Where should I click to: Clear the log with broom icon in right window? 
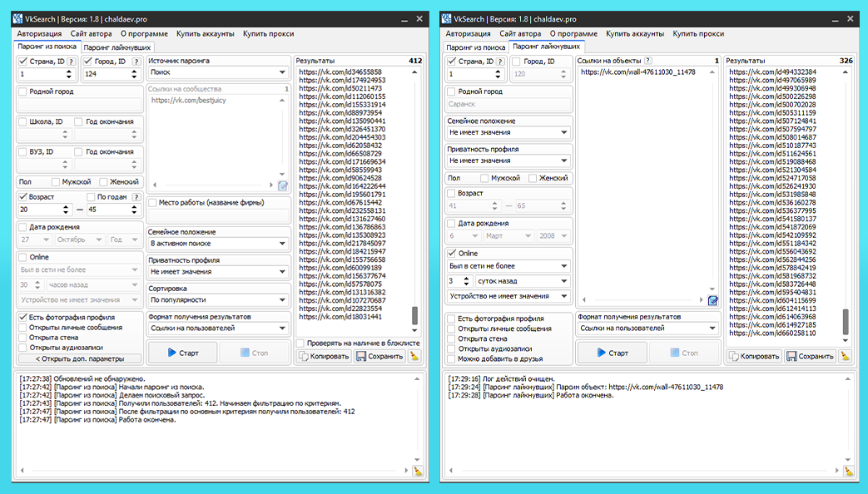848,471
